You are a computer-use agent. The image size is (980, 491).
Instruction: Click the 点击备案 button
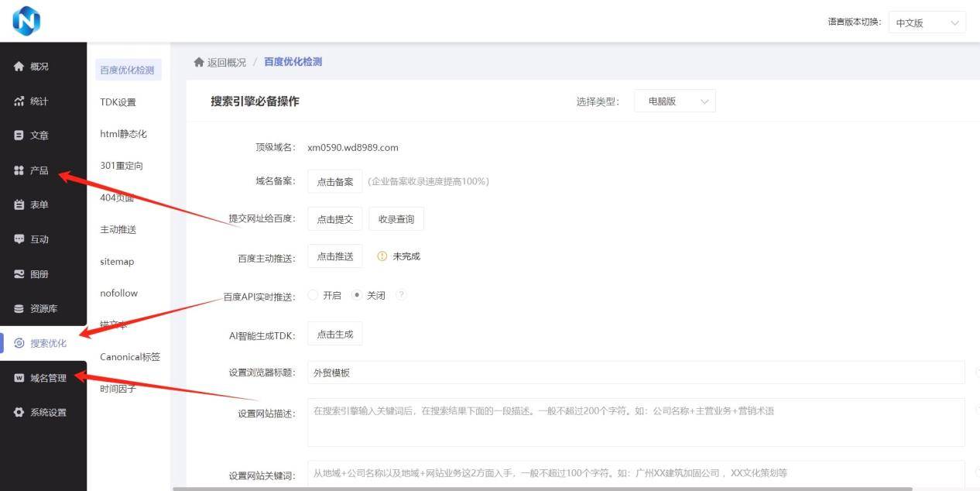334,181
